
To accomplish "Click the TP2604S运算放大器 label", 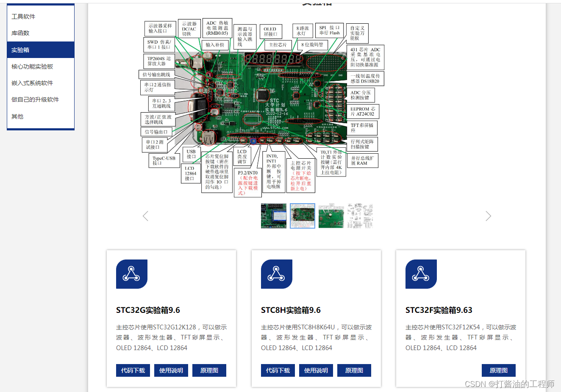I will (x=159, y=61).
